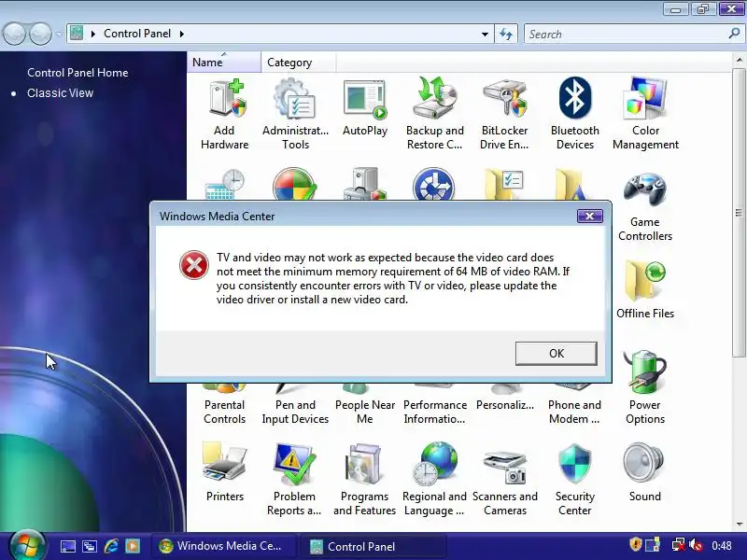Expand arrow after Control Panel breadcrumb
This screenshot has height=560, width=747.
tap(181, 34)
